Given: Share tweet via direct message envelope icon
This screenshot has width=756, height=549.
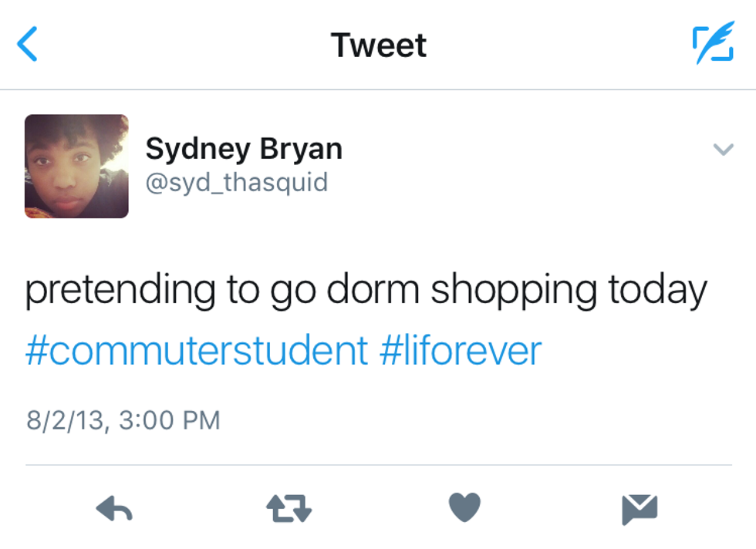Looking at the screenshot, I should [x=640, y=508].
